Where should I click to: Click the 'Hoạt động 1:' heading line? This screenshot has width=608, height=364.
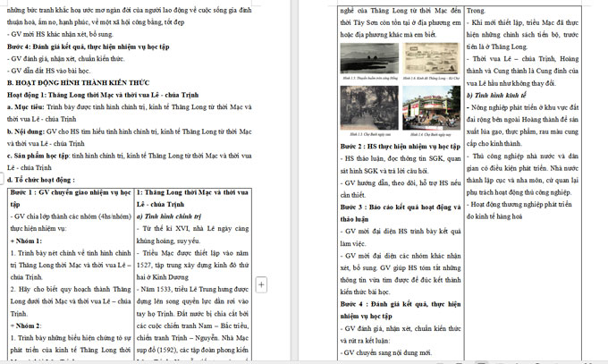tap(107, 94)
